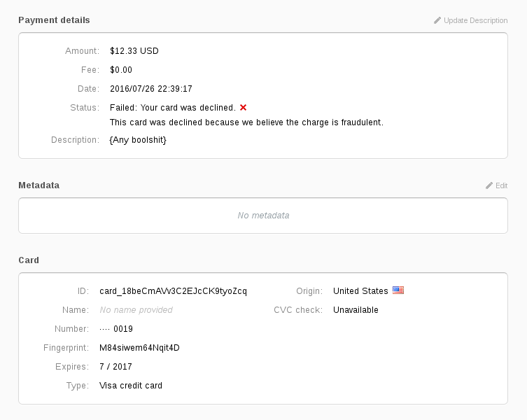The width and height of the screenshot is (527, 420).
Task: Select the masked card number ending 0019
Action: pyautogui.click(x=116, y=329)
